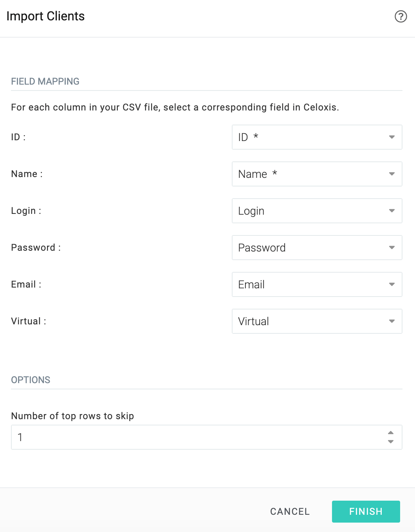The width and height of the screenshot is (415, 532).
Task: Click the Login dropdown caret icon
Action: pos(392,211)
